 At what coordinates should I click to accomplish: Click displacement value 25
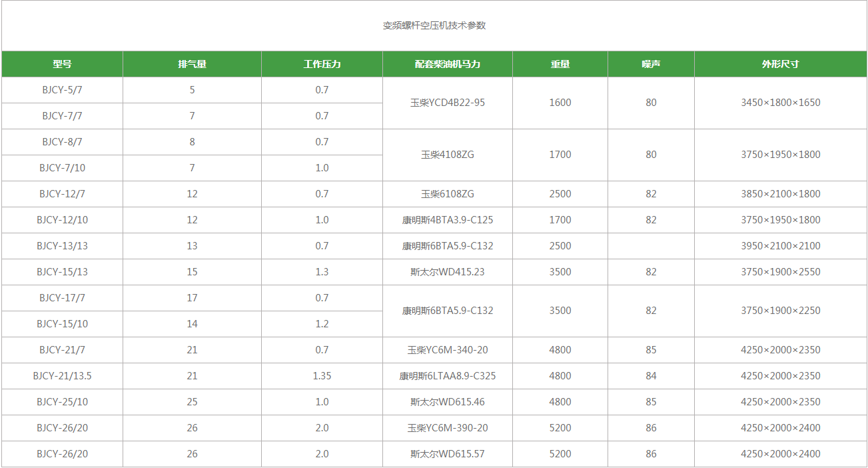pyautogui.click(x=192, y=402)
